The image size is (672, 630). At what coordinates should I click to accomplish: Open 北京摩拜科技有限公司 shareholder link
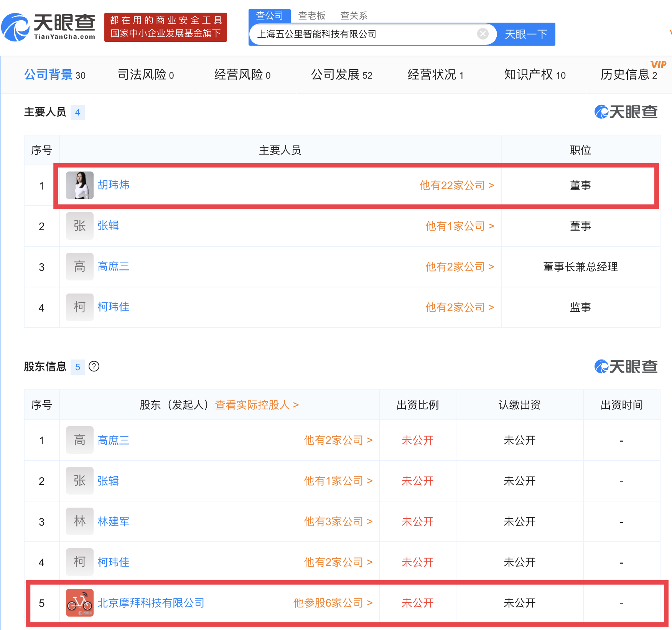151,603
